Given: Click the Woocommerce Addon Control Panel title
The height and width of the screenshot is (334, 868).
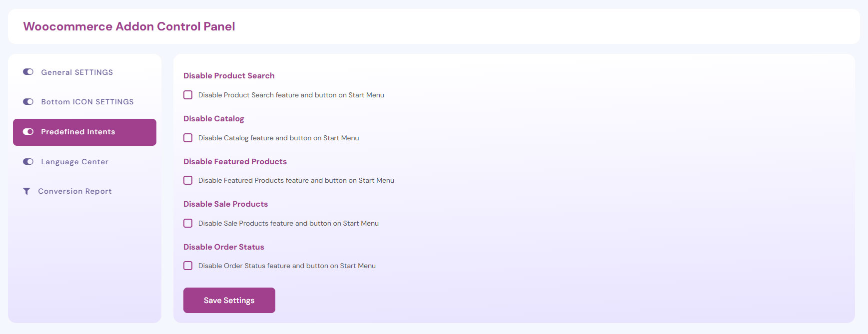Looking at the screenshot, I should 129,26.
